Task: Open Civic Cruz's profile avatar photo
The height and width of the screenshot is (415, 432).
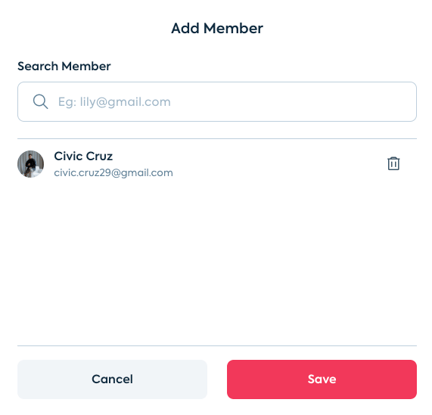Action: click(x=31, y=164)
